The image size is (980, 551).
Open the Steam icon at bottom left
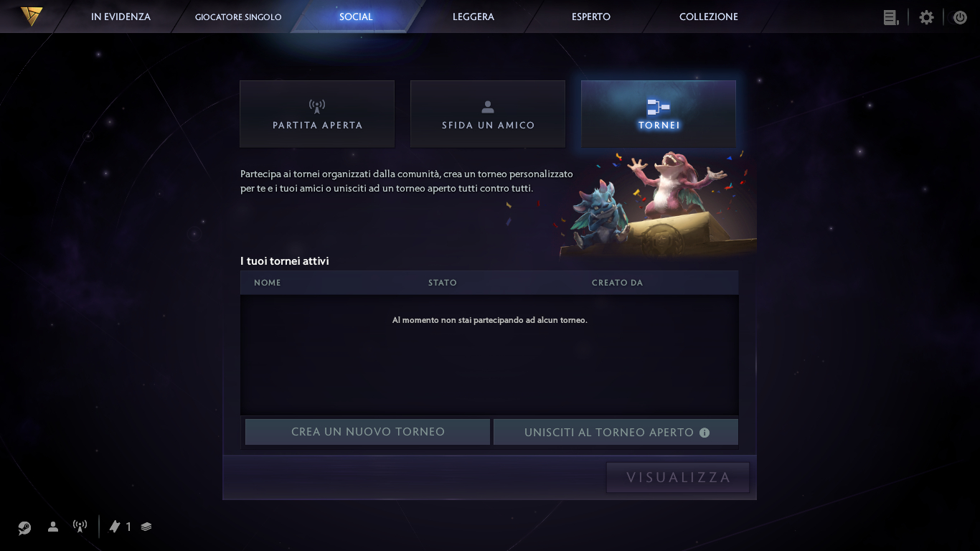tap(24, 527)
